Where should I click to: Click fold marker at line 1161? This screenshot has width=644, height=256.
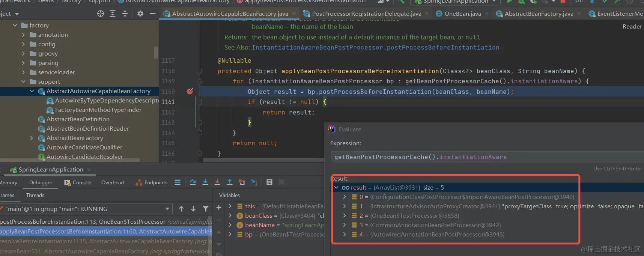pos(200,102)
